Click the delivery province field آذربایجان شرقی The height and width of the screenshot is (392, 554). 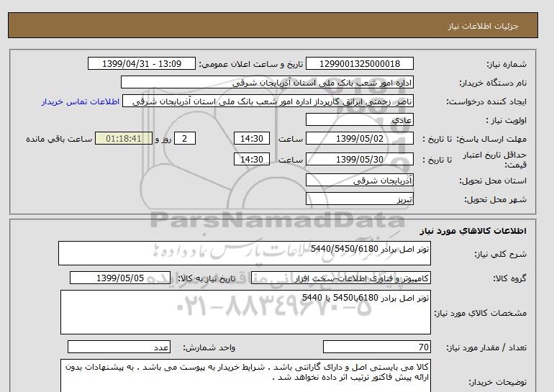tap(359, 180)
